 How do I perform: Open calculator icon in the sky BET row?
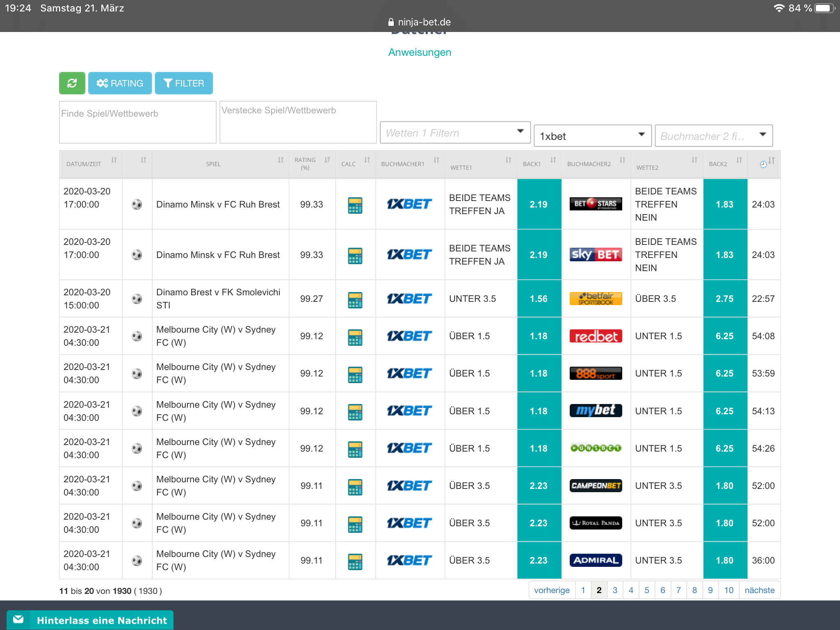coord(355,256)
